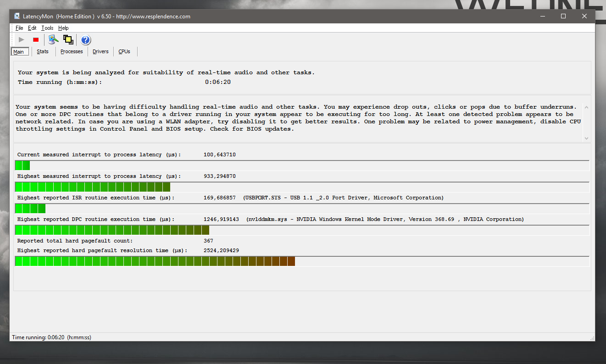Maximize the LatencyMon window
The image size is (606, 364).
click(x=563, y=16)
